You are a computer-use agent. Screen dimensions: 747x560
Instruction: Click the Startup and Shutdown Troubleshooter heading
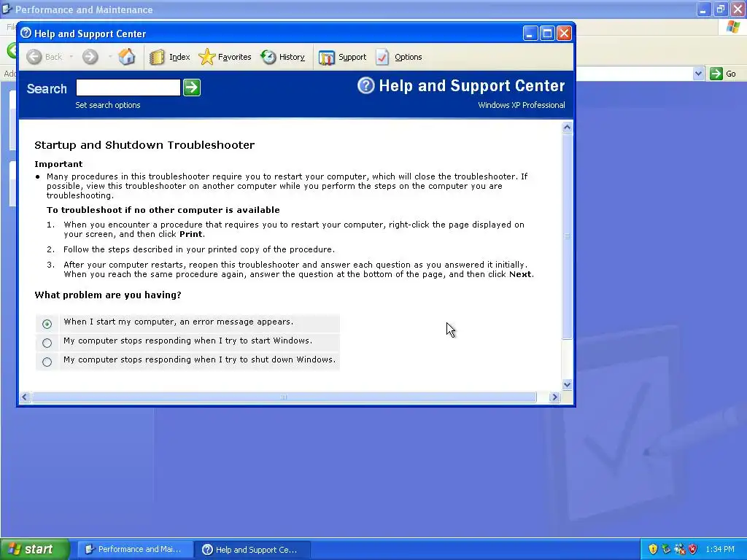click(144, 145)
